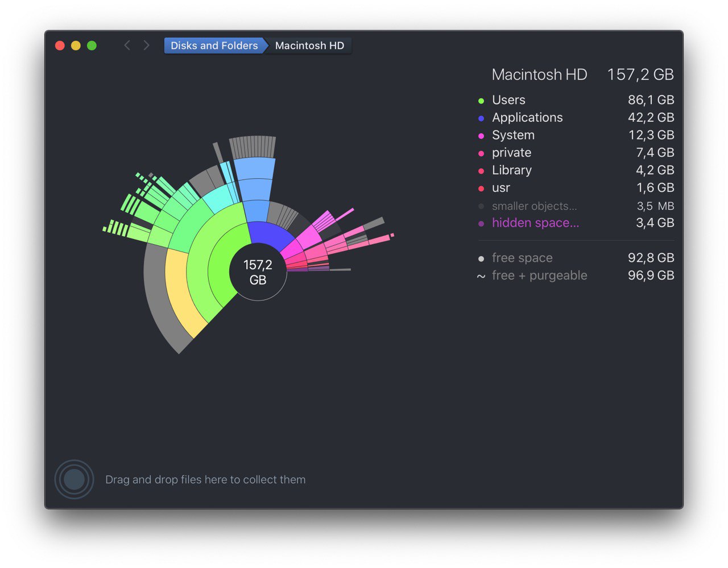This screenshot has height=568, width=728.
Task: Click the light blue outer Applications segment
Action: [x=255, y=168]
